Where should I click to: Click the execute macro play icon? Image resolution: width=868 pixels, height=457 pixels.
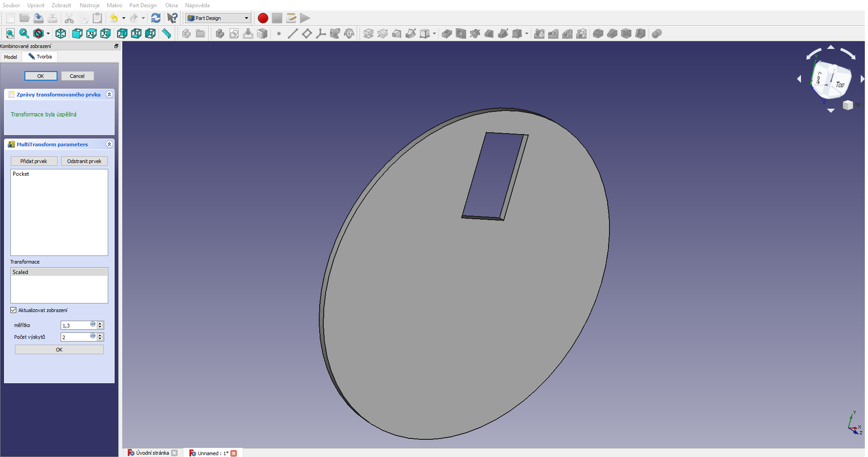coord(305,18)
